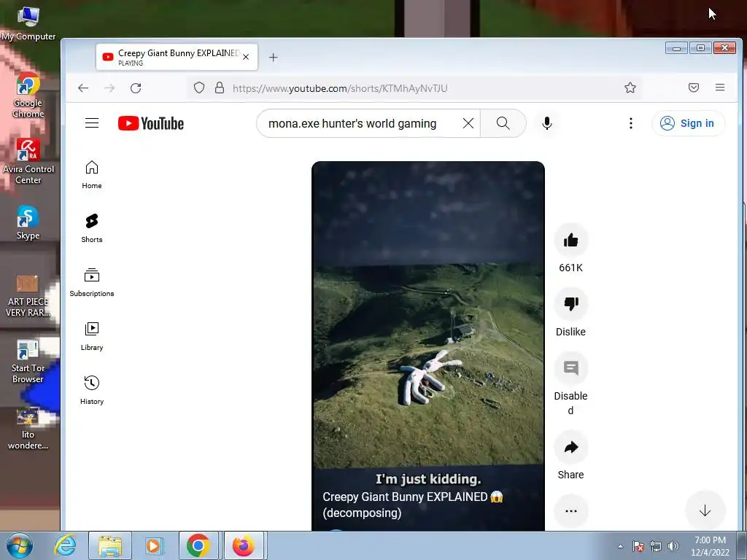Viewport: 747px width, 560px height.
Task: Open Shorts in the sidebar
Action: pos(92,228)
